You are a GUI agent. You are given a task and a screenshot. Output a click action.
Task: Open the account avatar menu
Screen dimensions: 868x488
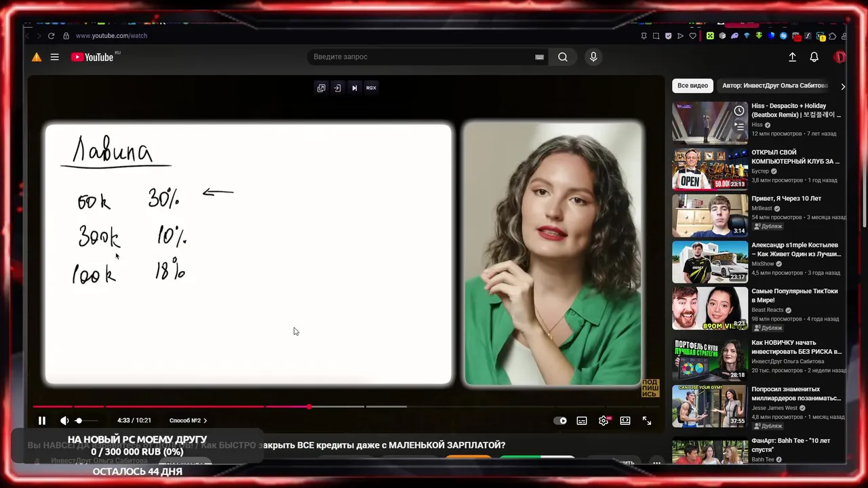(840, 57)
